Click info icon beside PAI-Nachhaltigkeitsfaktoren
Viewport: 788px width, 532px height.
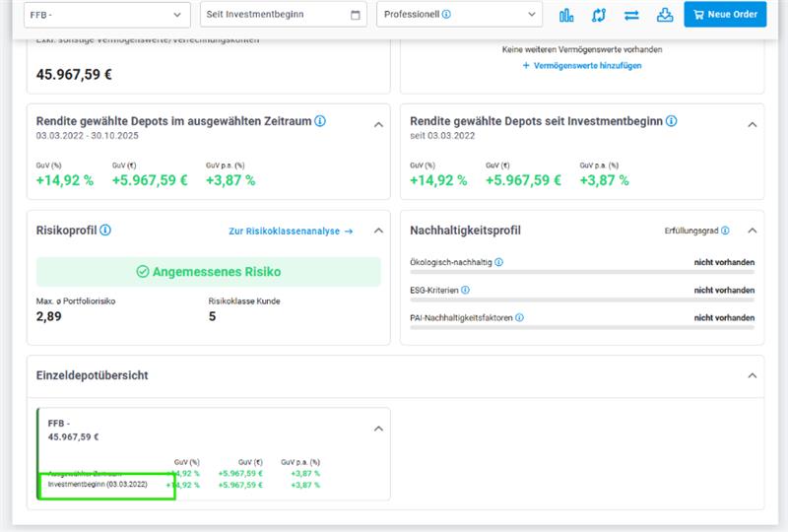click(519, 318)
